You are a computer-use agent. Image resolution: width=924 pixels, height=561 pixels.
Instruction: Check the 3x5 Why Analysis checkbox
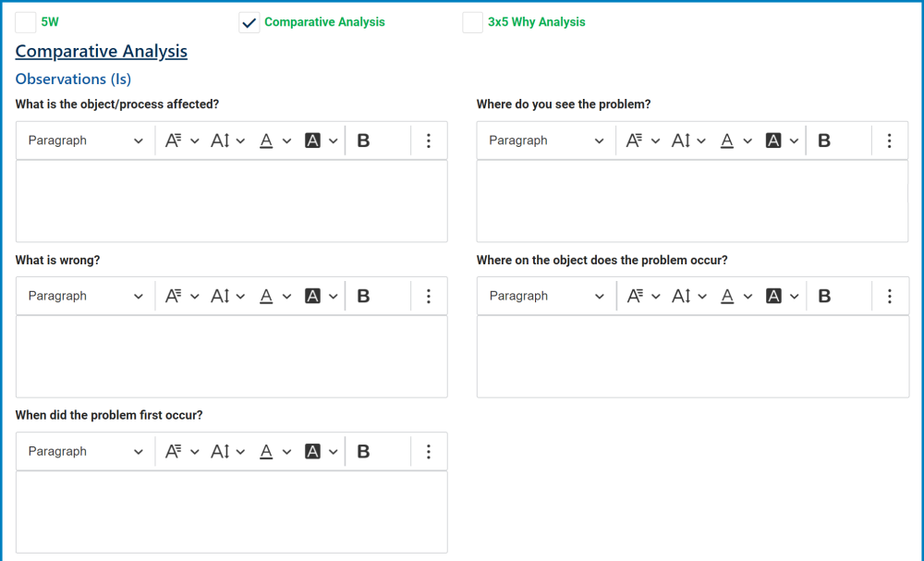[472, 21]
